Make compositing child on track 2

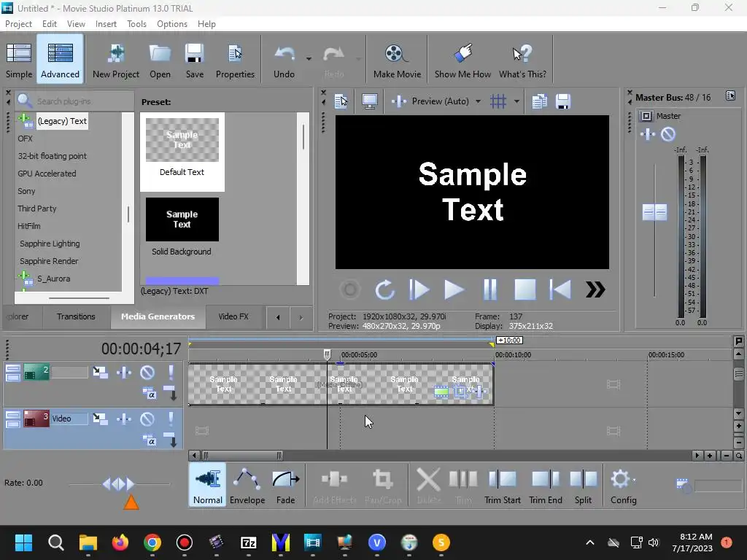[170, 393]
